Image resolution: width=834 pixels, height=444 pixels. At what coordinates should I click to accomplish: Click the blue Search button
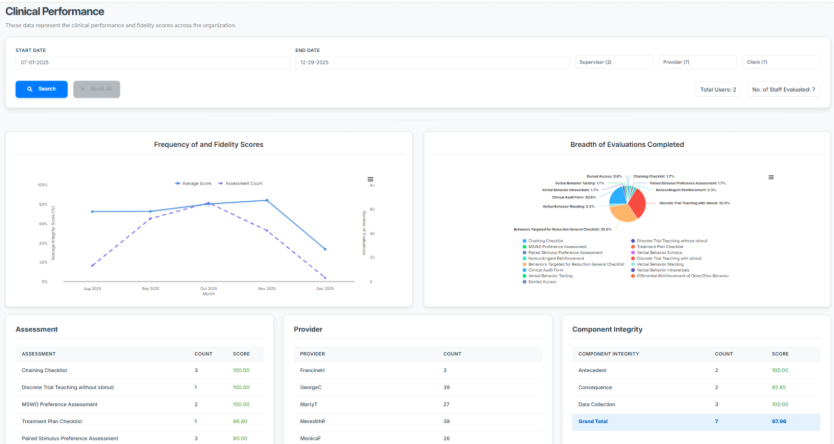point(41,89)
